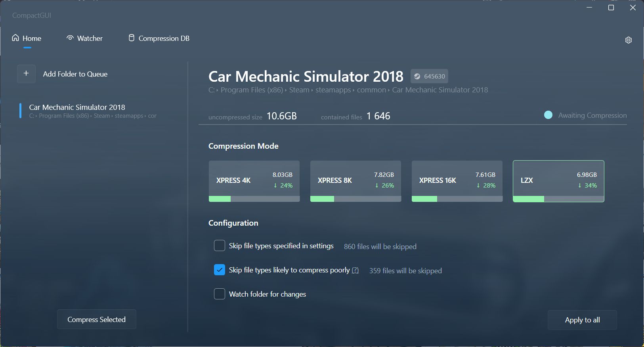Close the CompactGUI window
Screen dimensions: 644x347
click(x=633, y=8)
